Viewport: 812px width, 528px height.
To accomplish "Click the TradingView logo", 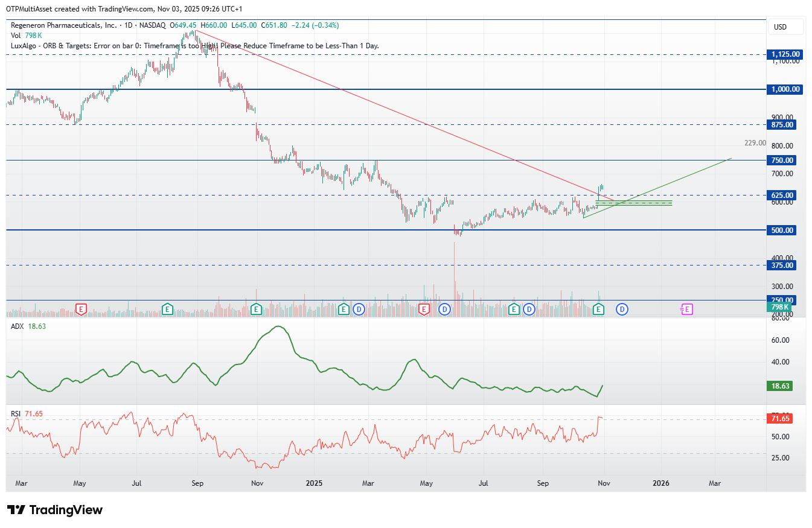I will [55, 510].
